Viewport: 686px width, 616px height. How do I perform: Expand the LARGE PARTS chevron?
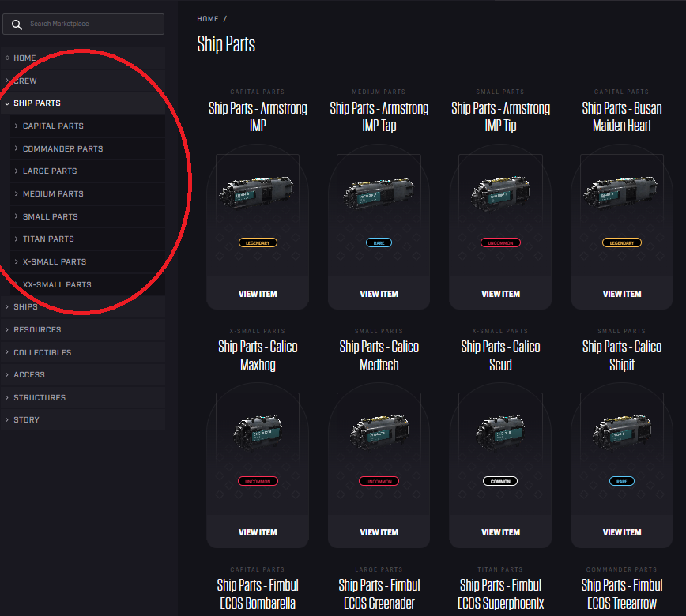pos(16,171)
